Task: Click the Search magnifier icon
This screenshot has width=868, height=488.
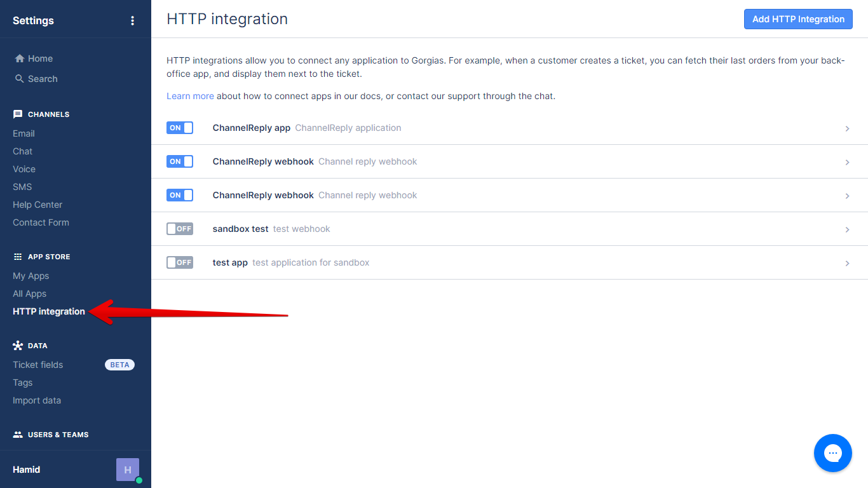Action: coord(20,79)
